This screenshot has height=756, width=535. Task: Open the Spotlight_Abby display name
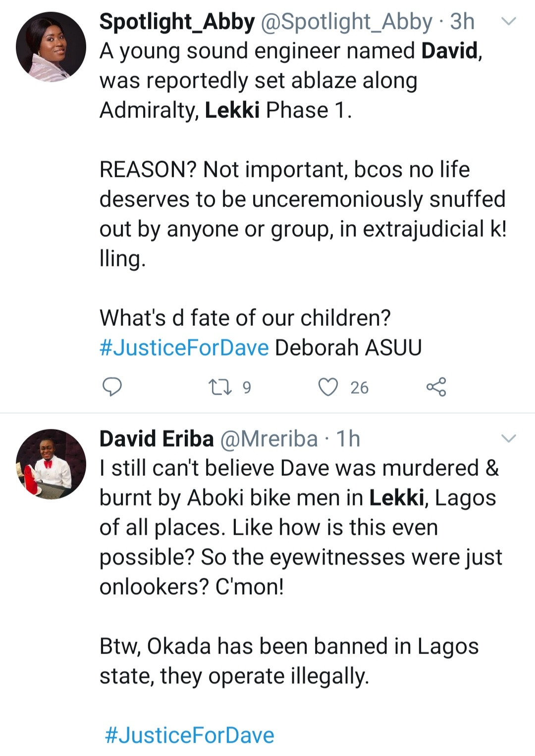(177, 22)
